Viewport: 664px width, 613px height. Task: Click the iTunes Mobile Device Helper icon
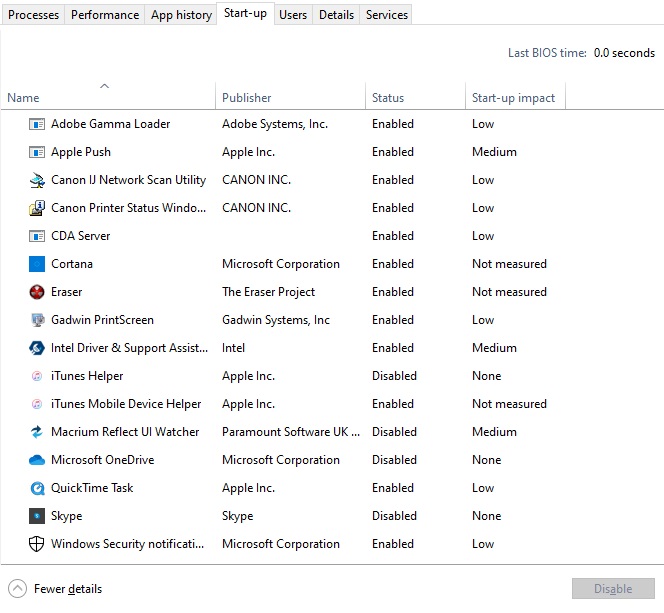click(37, 404)
